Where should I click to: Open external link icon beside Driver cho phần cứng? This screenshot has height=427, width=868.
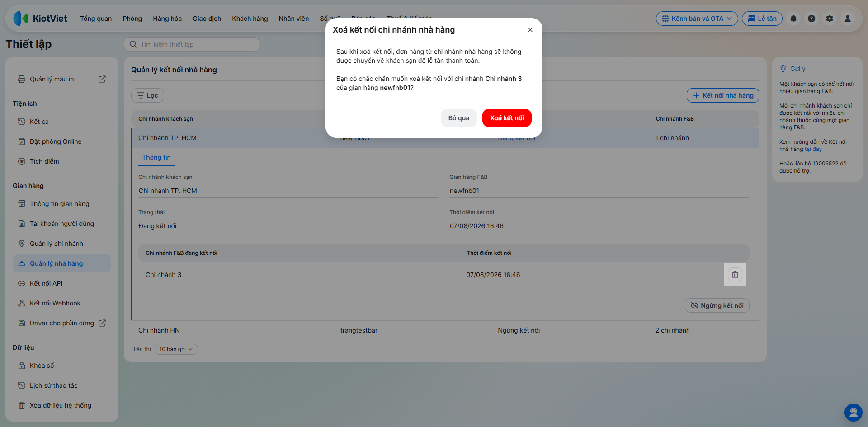102,323
